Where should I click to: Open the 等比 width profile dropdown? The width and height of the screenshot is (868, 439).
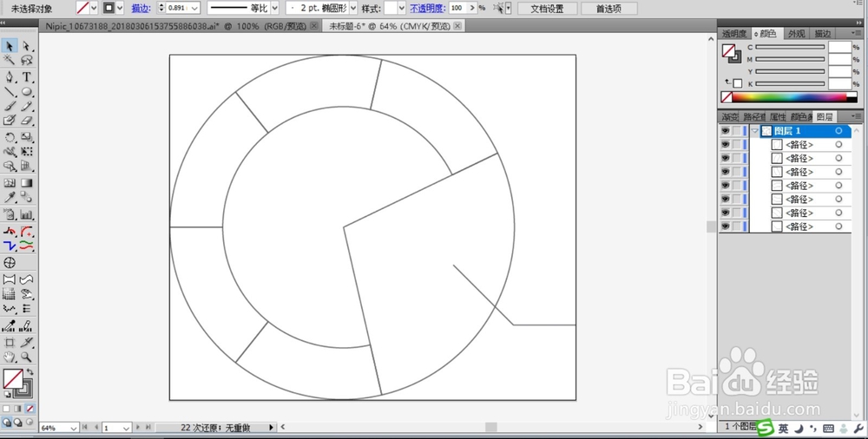(274, 9)
